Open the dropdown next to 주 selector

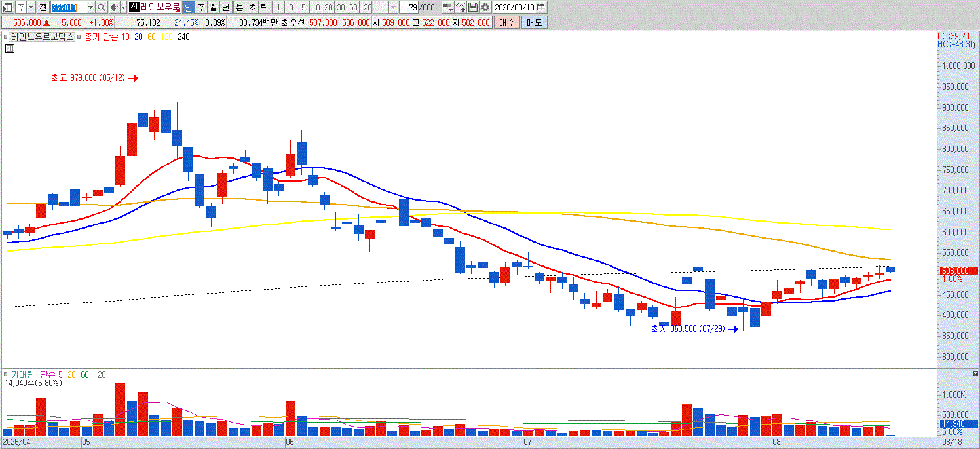(31, 7)
